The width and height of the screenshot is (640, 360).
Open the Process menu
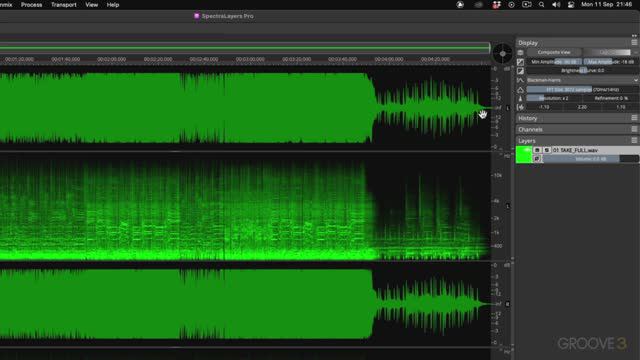click(x=31, y=5)
